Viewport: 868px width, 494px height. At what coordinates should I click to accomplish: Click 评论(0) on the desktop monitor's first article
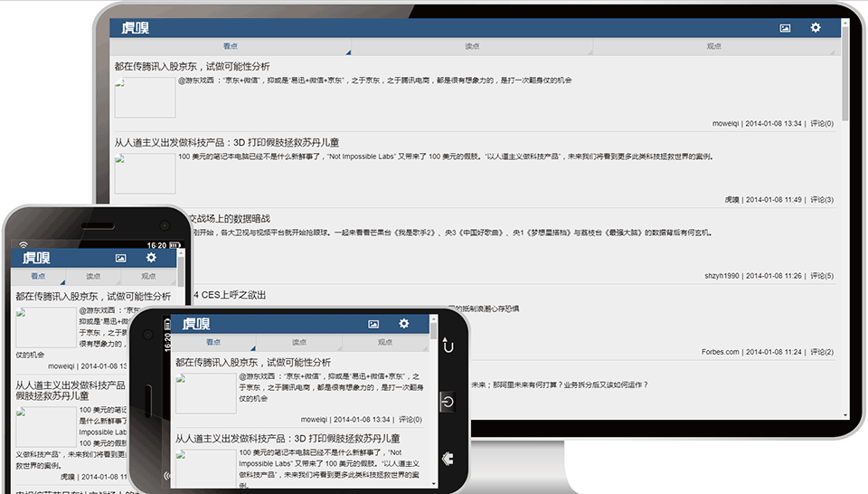(822, 123)
